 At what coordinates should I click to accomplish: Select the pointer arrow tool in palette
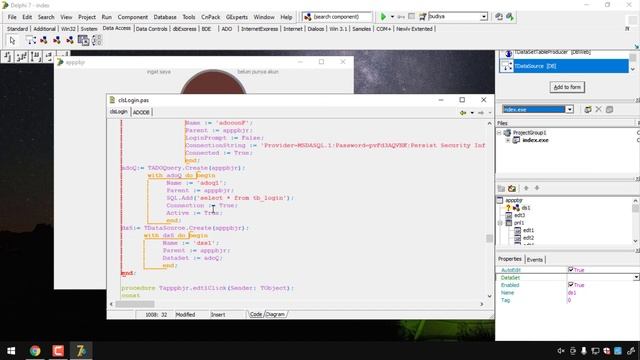tap(12, 40)
